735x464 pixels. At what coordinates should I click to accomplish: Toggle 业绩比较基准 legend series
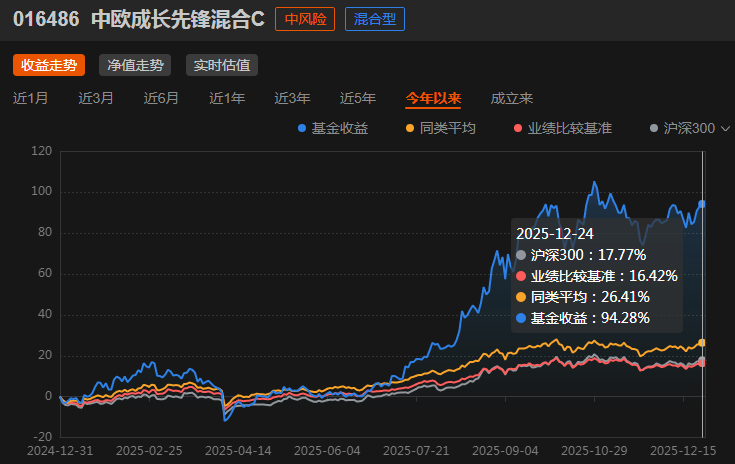tap(563, 128)
